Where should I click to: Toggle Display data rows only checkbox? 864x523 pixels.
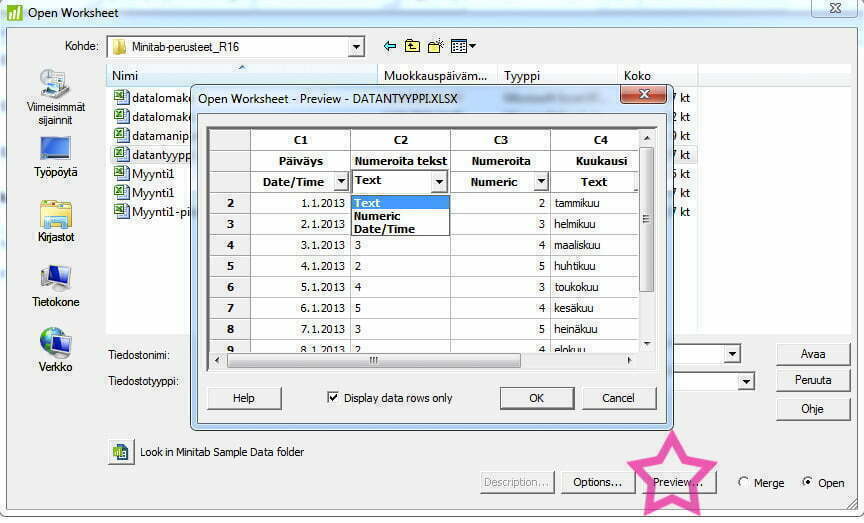coord(333,397)
